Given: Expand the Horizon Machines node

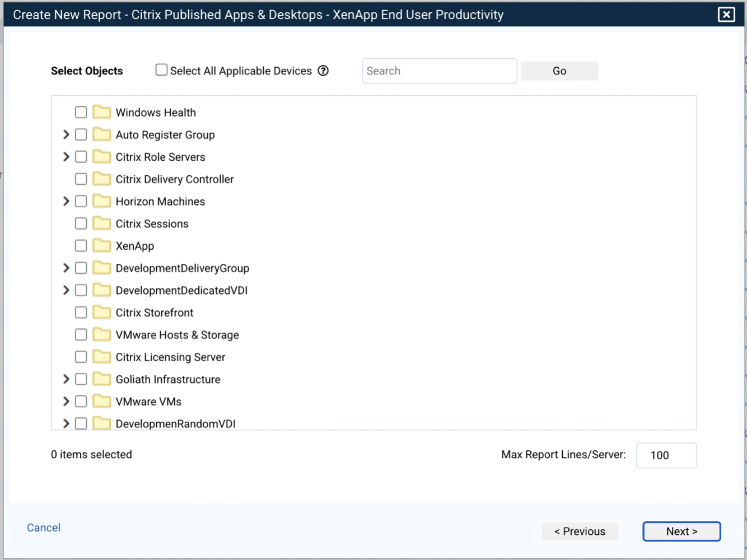Looking at the screenshot, I should (66, 201).
